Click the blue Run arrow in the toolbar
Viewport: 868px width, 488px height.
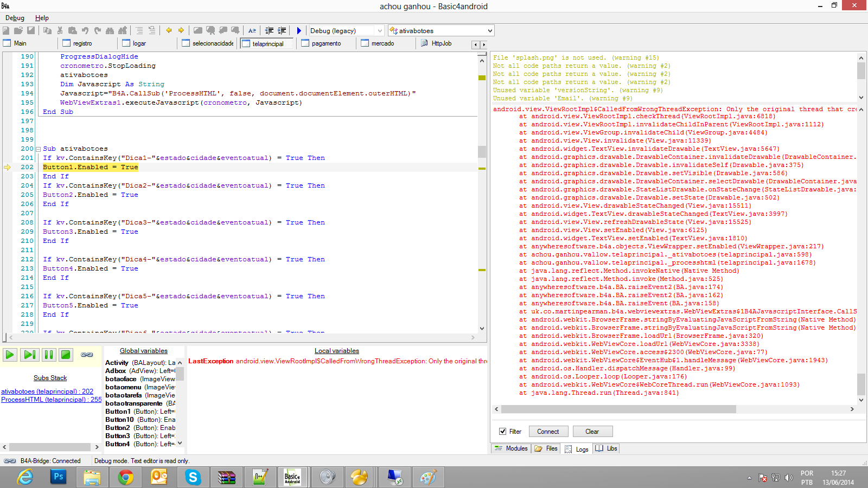299,31
